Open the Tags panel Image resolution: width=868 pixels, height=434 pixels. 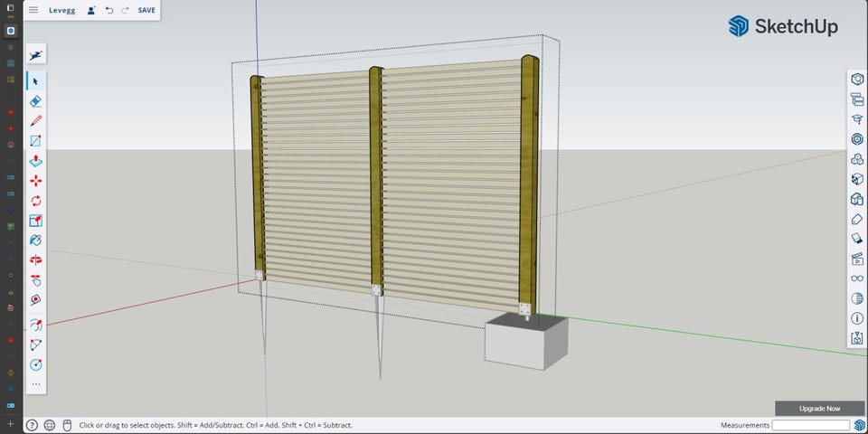[857, 219]
